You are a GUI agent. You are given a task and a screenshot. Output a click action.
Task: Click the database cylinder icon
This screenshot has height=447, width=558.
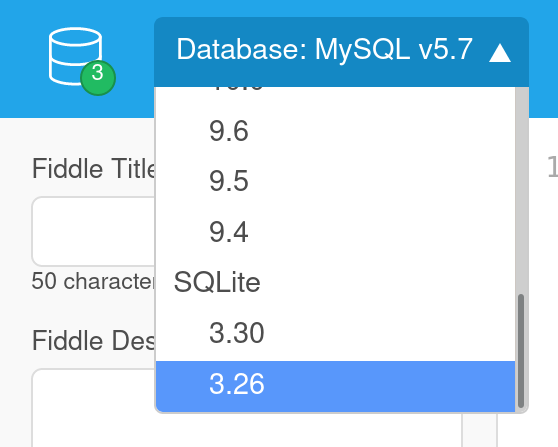point(75,56)
